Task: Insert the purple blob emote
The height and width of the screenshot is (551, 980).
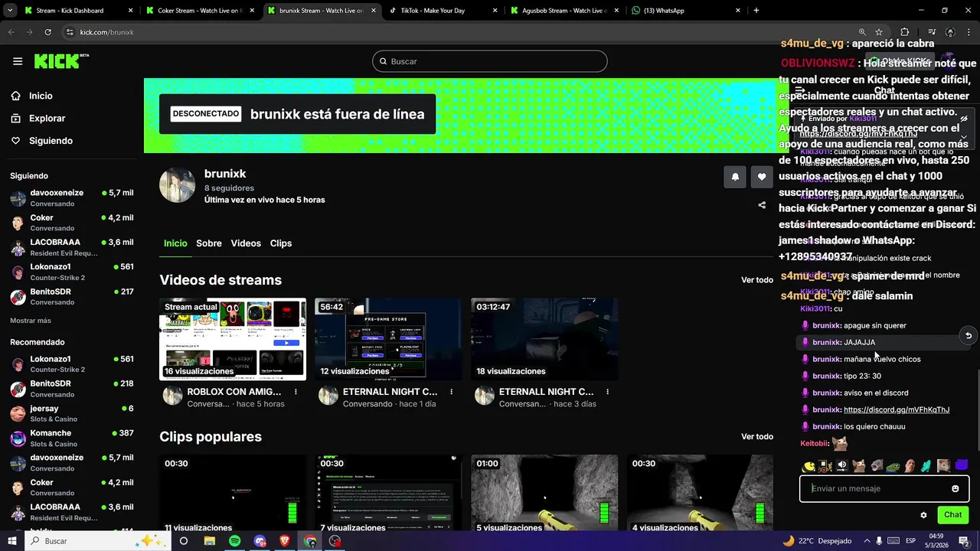Action: (x=962, y=465)
